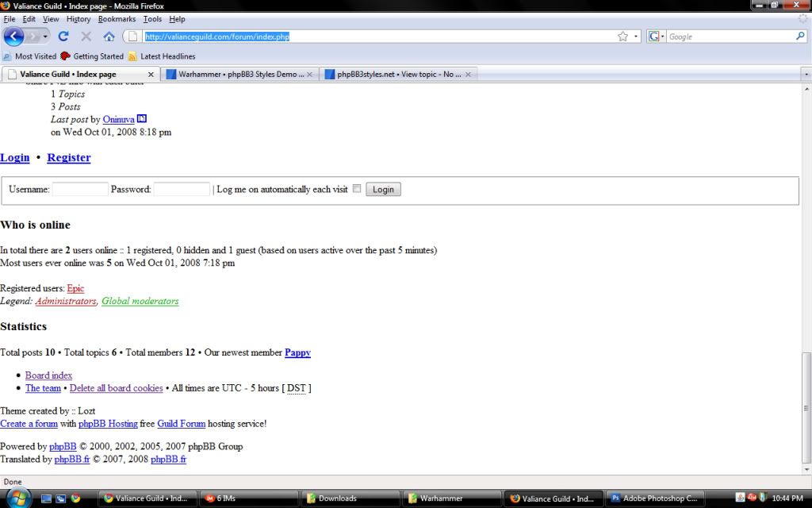Open the Register link
The image size is (812, 508).
[x=69, y=157]
